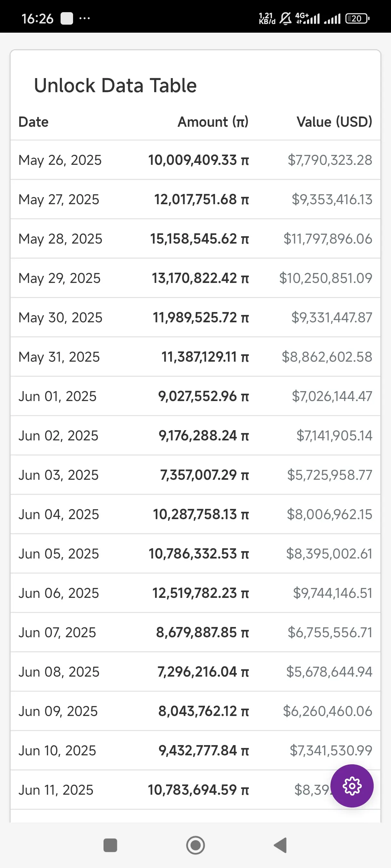Viewport: 391px width, 868px height.
Task: Tap the Android back navigation triangle
Action: click(x=281, y=845)
